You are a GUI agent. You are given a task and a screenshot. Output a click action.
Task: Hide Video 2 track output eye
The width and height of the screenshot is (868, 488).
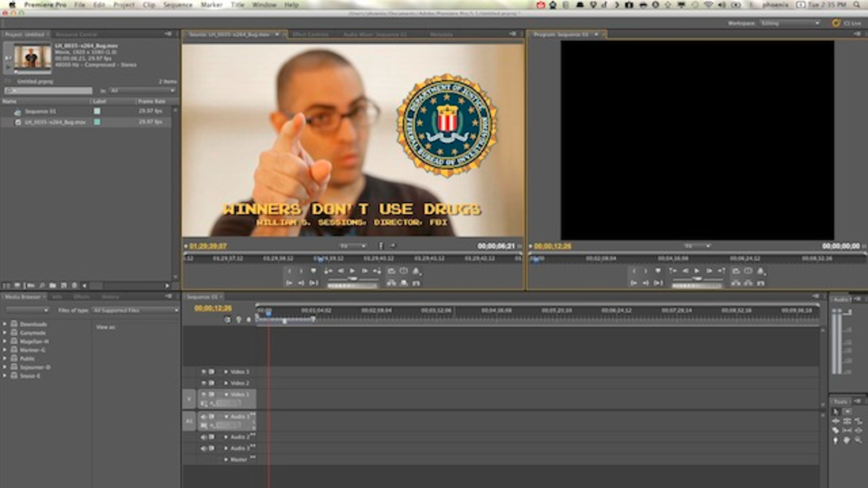pyautogui.click(x=204, y=383)
